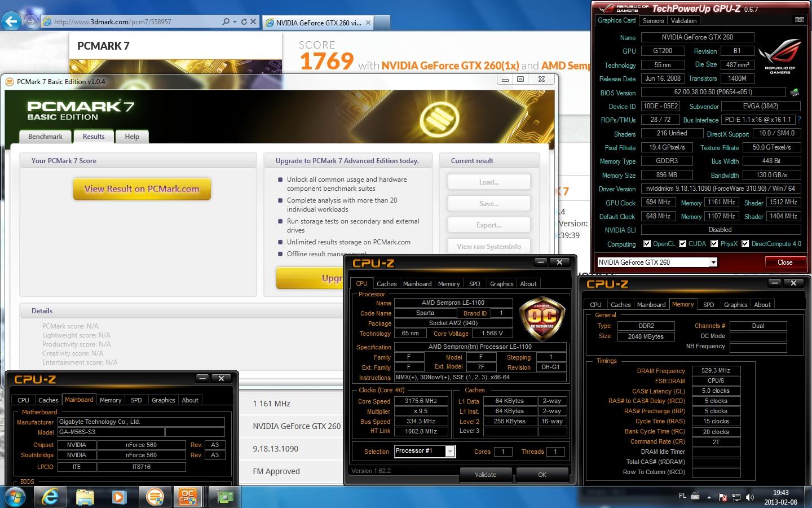Toggle the PhysX checkbox
Screen dimensions: 812x508
point(714,244)
